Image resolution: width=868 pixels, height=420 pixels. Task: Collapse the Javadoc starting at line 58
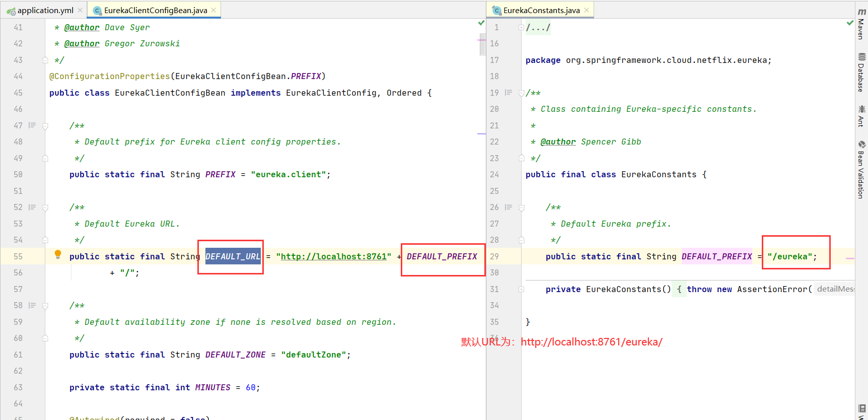45,306
